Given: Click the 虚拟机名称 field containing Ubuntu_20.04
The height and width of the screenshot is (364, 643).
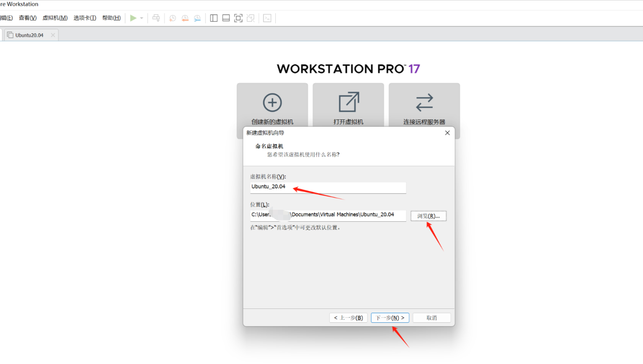Looking at the screenshot, I should pos(328,187).
